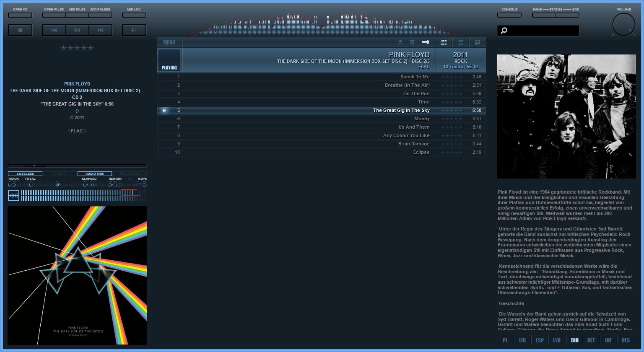Switch to the DET tab
Screen dimensions: 644x352
591,340
